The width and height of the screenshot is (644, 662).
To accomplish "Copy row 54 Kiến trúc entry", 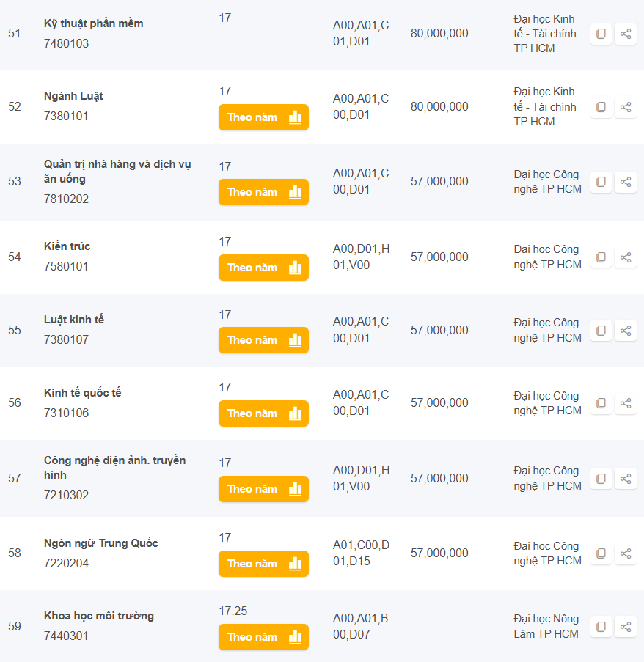I will [601, 257].
